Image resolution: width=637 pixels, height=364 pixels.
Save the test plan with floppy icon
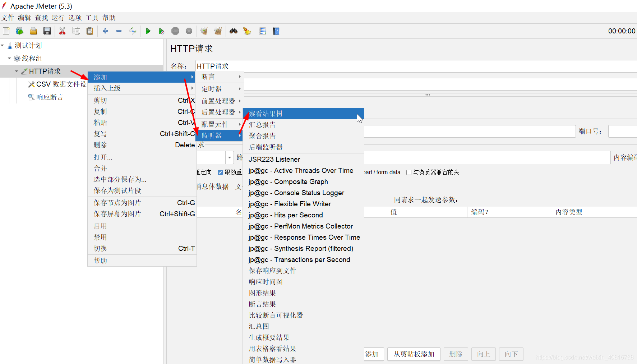pos(47,31)
